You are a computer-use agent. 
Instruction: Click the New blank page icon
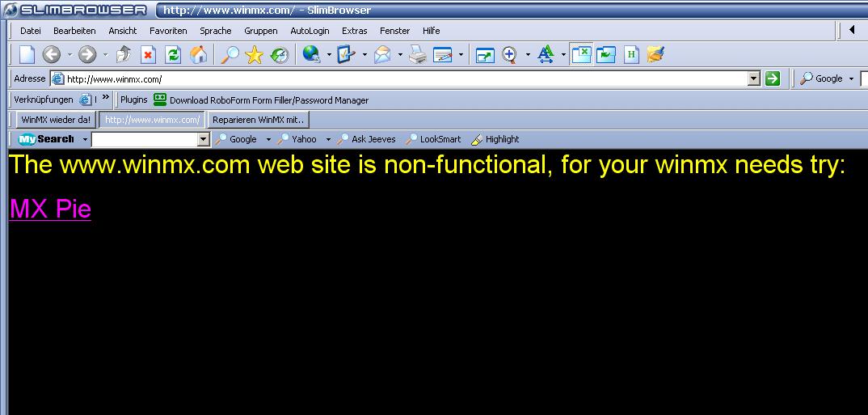tap(27, 54)
